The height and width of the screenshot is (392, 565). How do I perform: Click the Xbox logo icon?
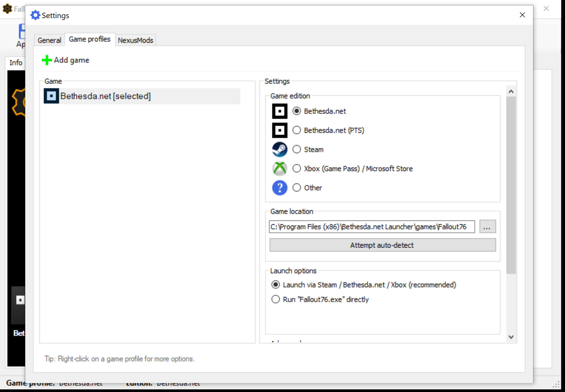pyautogui.click(x=280, y=169)
